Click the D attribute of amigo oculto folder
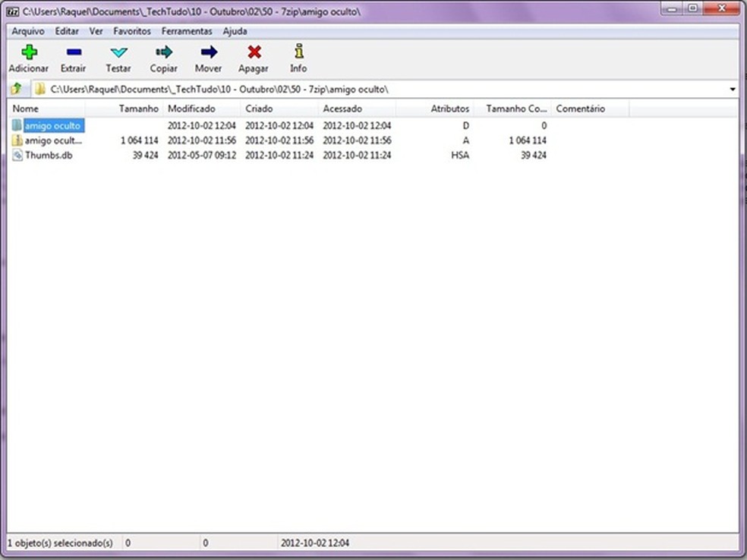 [x=466, y=126]
